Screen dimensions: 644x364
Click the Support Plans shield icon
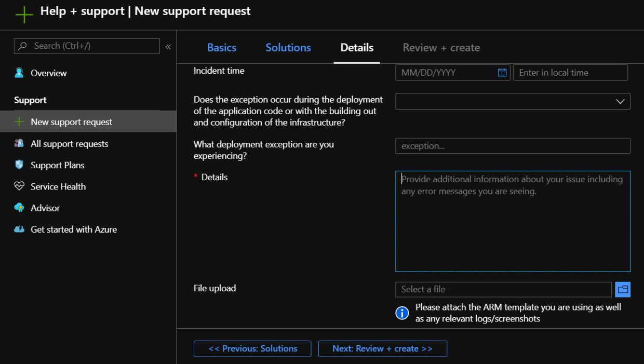pos(19,165)
